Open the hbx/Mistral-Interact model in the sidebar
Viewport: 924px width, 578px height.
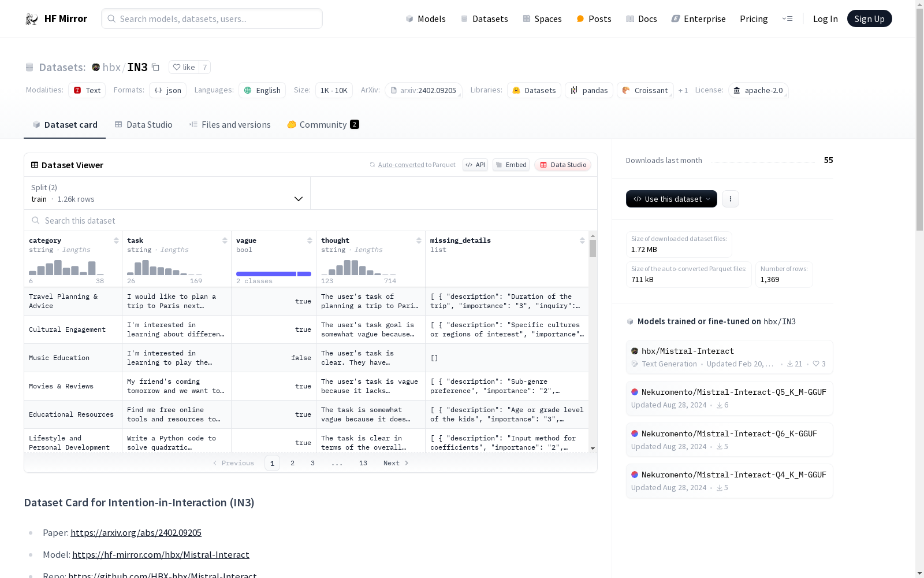pos(729,357)
